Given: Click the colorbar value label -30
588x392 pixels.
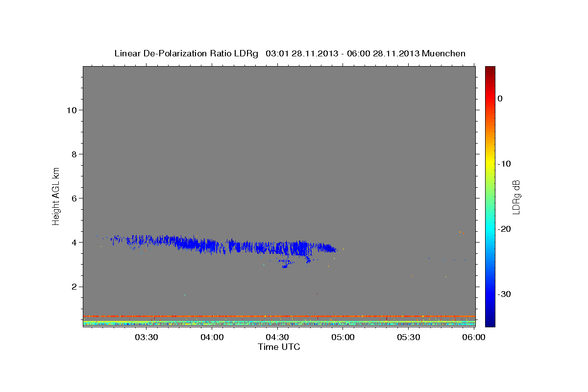Looking at the screenshot, I should point(504,294).
